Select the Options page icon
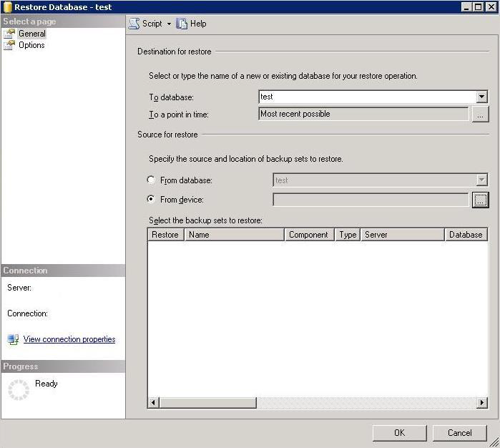The width and height of the screenshot is (500, 448). [9, 45]
